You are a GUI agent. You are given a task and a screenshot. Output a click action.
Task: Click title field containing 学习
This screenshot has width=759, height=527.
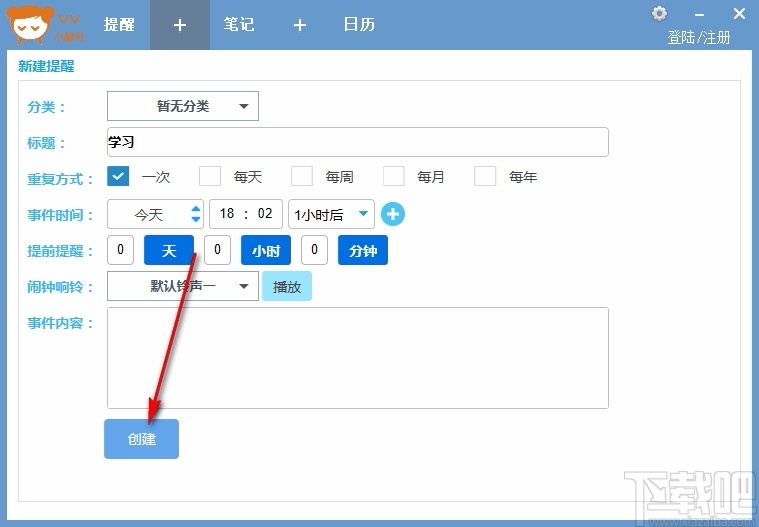click(x=358, y=142)
